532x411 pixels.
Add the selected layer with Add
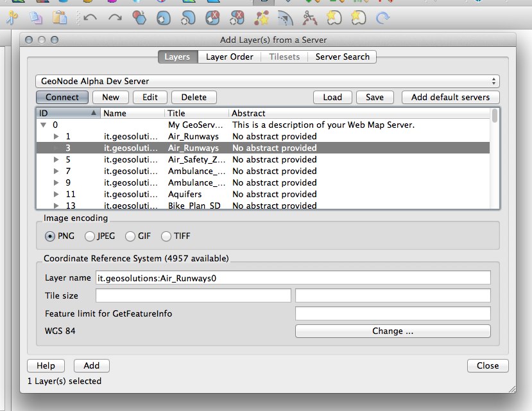pos(92,365)
